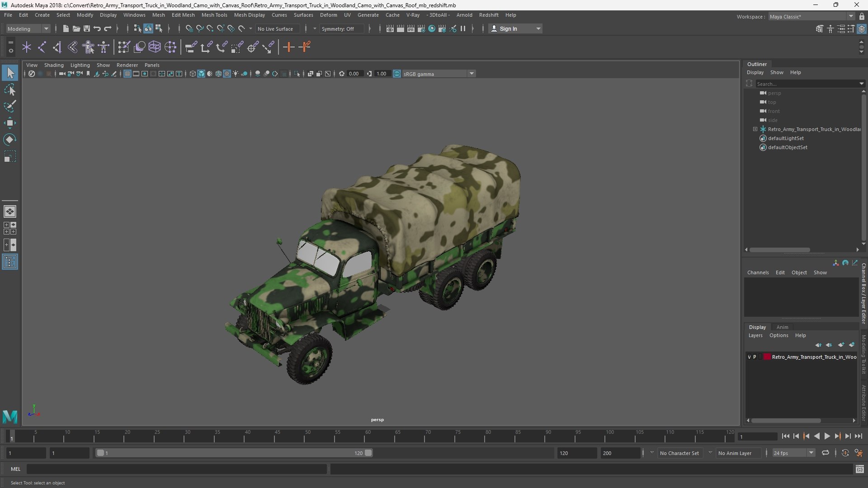Open the viewport Shading menu
Viewport: 868px width, 488px height.
[x=54, y=65]
